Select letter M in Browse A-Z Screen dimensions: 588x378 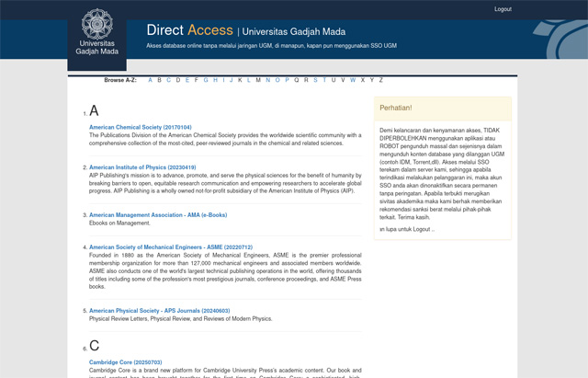pyautogui.click(x=258, y=80)
